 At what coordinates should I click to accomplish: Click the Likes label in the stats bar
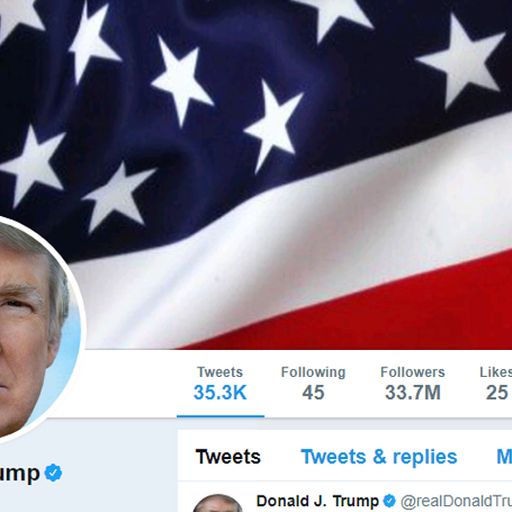496,372
